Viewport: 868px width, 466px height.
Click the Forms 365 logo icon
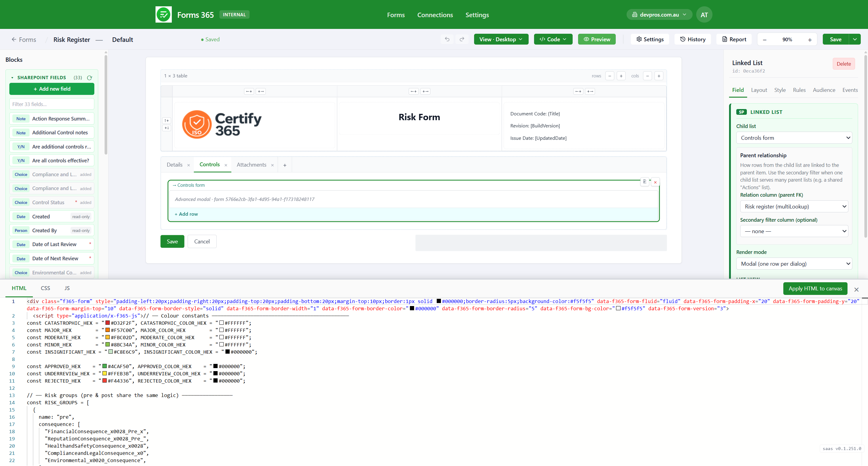[163, 14]
